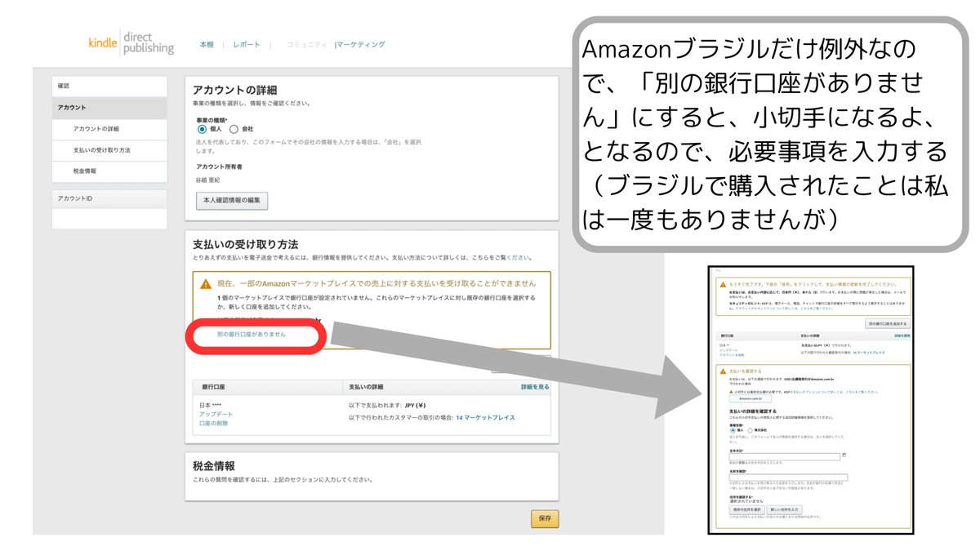Click the 14 マーケットプレイス link in inset
Viewport: 980px width, 551px height.
[868, 352]
